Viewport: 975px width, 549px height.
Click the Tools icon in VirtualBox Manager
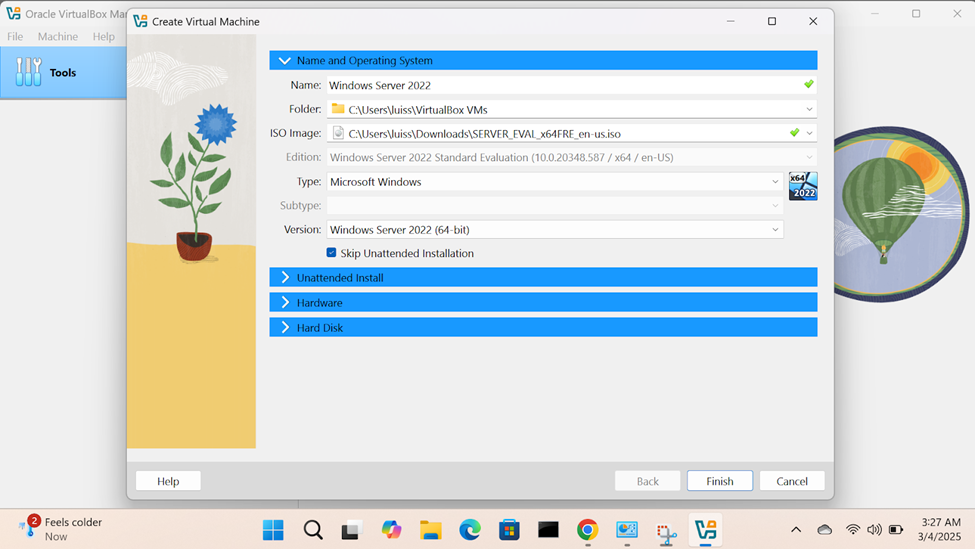pyautogui.click(x=29, y=72)
